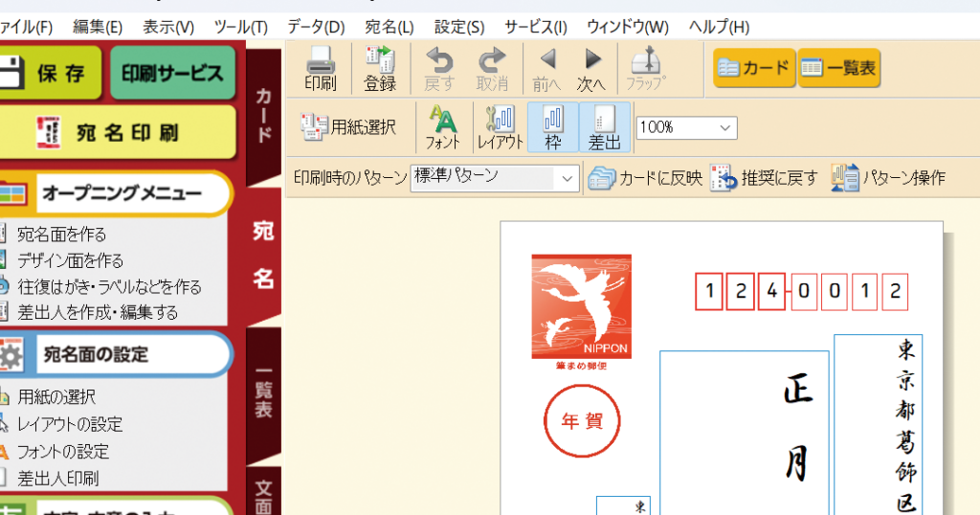
Task: Click the 取消 redo arrow
Action: click(x=492, y=68)
